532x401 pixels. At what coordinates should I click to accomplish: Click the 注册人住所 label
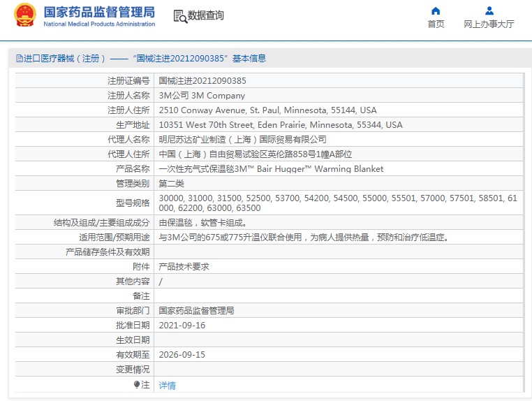click(128, 110)
